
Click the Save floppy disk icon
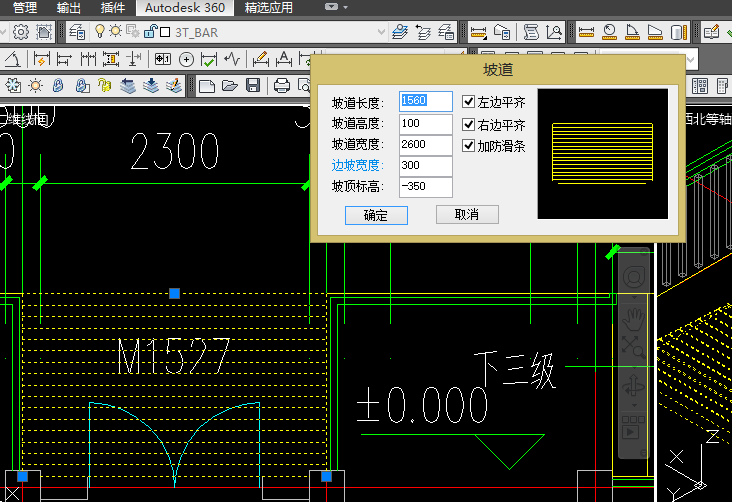coord(253,85)
